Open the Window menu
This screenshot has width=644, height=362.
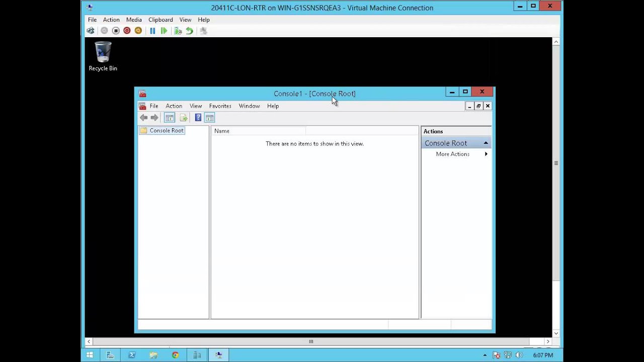click(250, 106)
